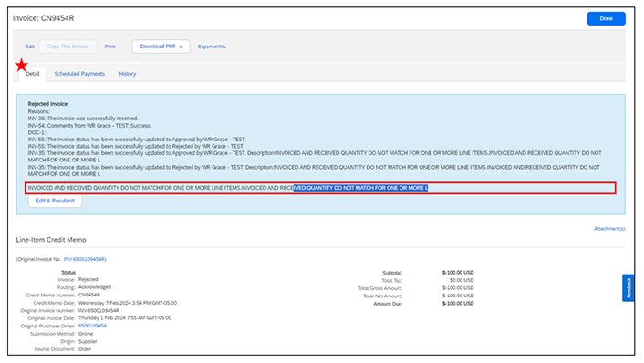
Task: Click the Original Invoice Number value
Action: pyautogui.click(x=99, y=310)
